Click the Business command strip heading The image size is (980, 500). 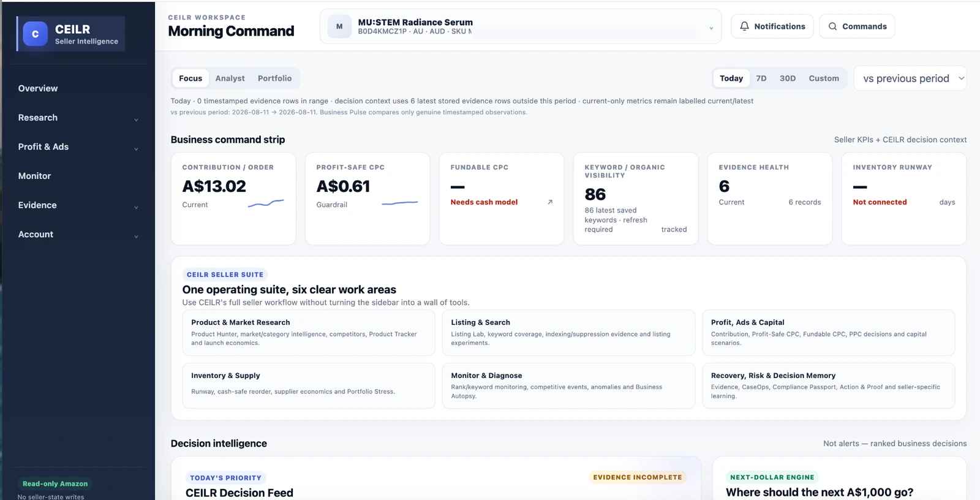tap(228, 140)
